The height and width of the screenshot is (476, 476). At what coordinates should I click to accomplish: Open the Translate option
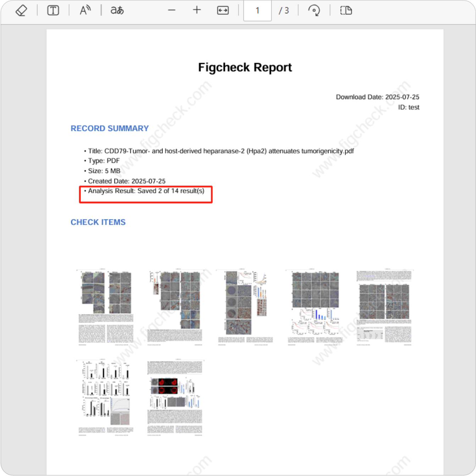tap(117, 10)
